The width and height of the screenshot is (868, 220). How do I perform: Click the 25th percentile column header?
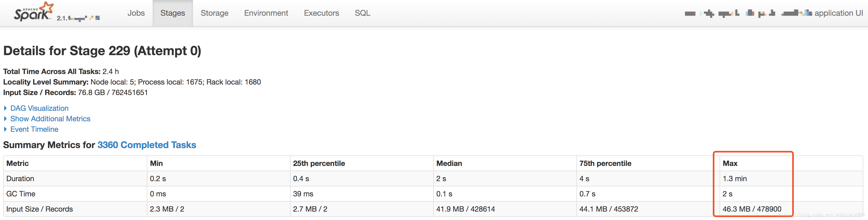pyautogui.click(x=319, y=163)
